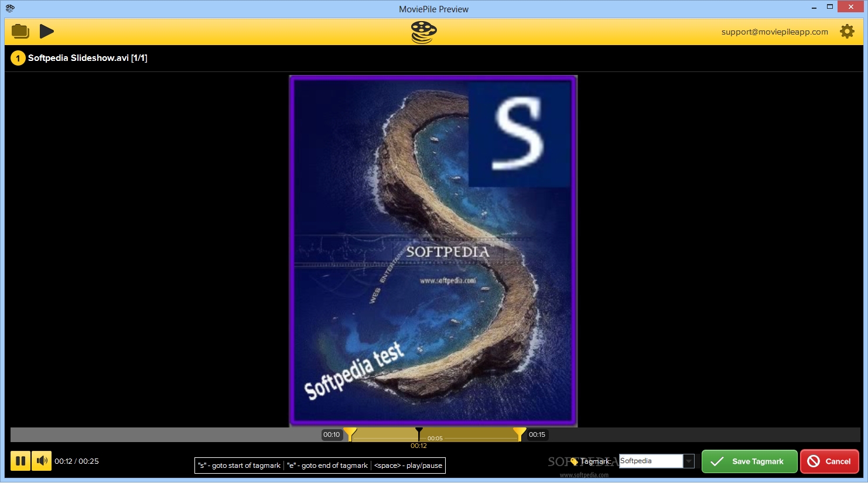The image size is (868, 486).
Task: Click the numbered 1 badge beside the filename
Action: (18, 58)
